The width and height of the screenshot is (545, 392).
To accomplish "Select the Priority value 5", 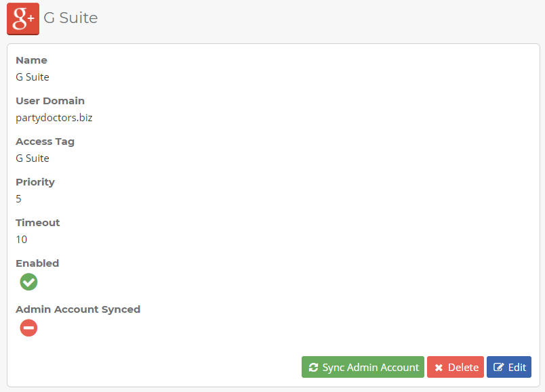I will 19,199.
